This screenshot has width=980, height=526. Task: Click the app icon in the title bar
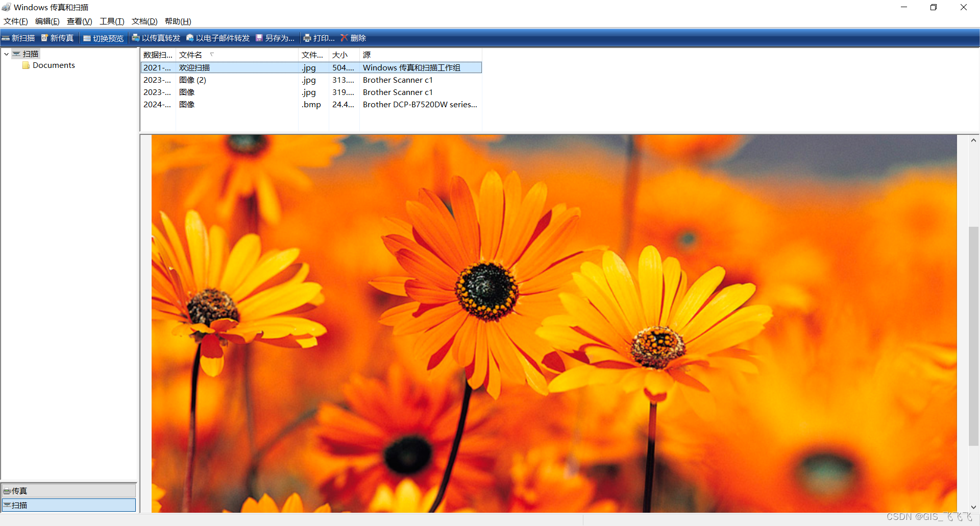(6, 7)
